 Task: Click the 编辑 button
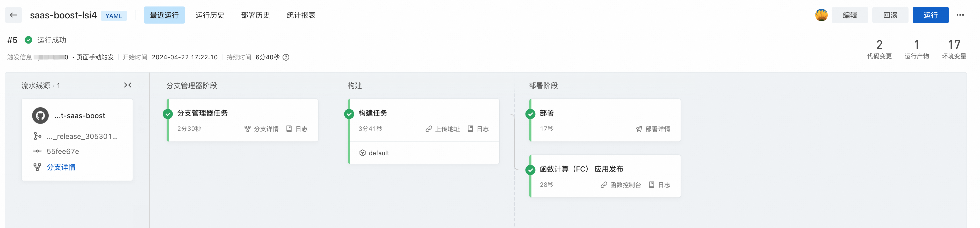[849, 15]
